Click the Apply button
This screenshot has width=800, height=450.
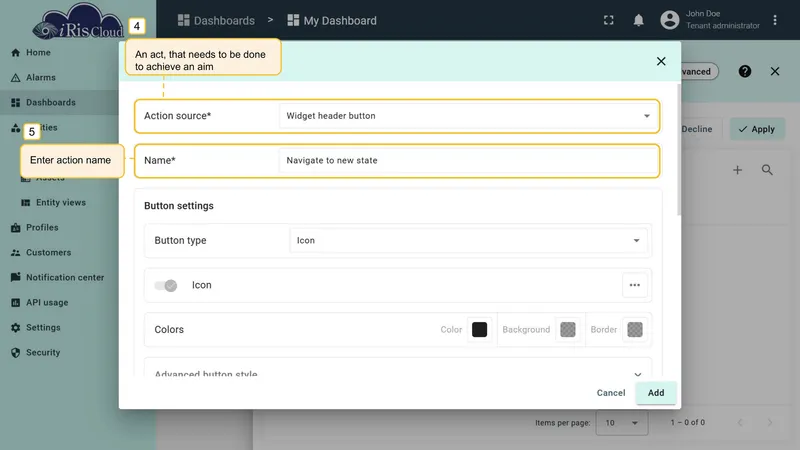tap(757, 129)
